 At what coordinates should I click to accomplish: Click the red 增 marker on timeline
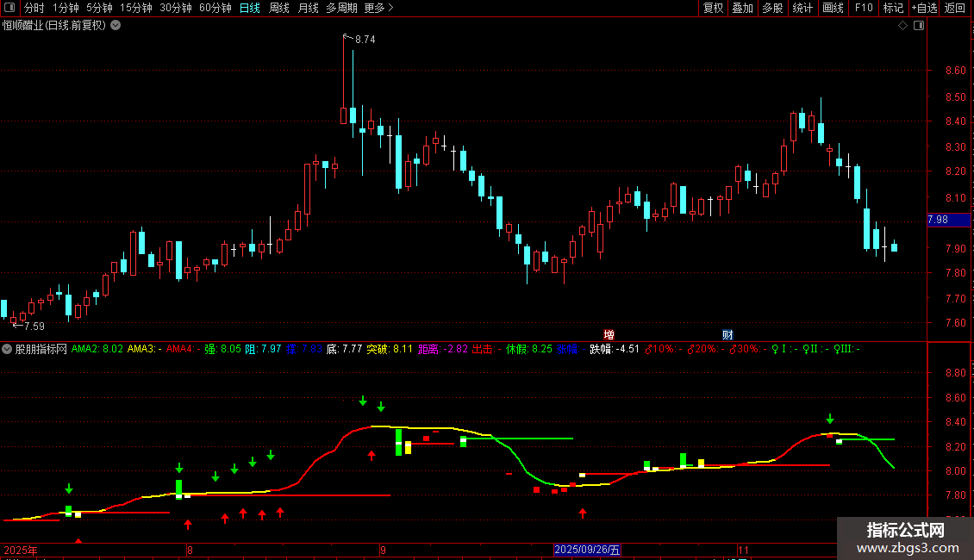pos(609,334)
